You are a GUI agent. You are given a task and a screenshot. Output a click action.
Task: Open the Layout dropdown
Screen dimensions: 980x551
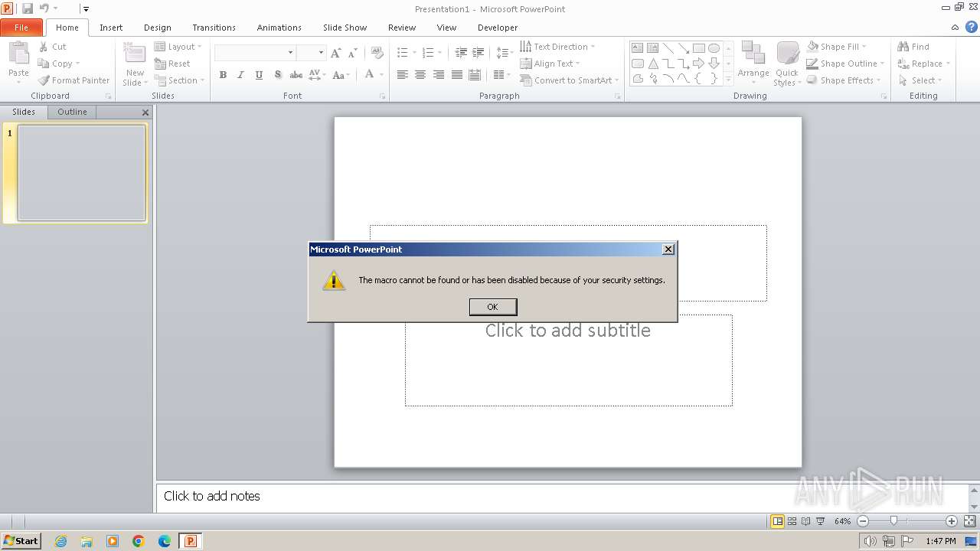coord(178,47)
